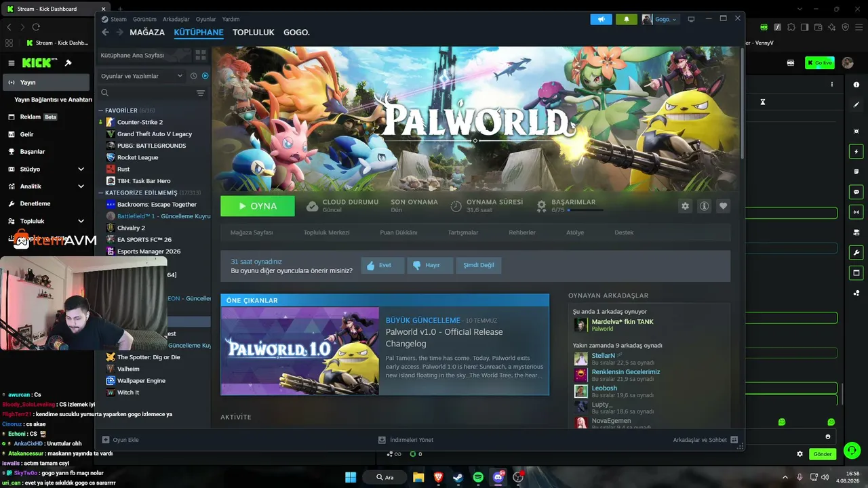This screenshot has width=868, height=488.
Task: Open Palworld Mağaza Sayfası link
Action: [x=252, y=232]
